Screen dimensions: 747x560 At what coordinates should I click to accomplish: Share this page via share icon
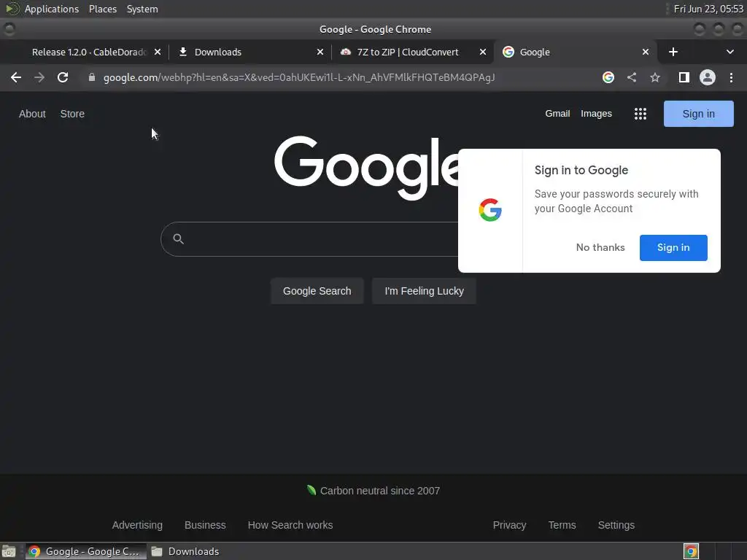pos(631,77)
